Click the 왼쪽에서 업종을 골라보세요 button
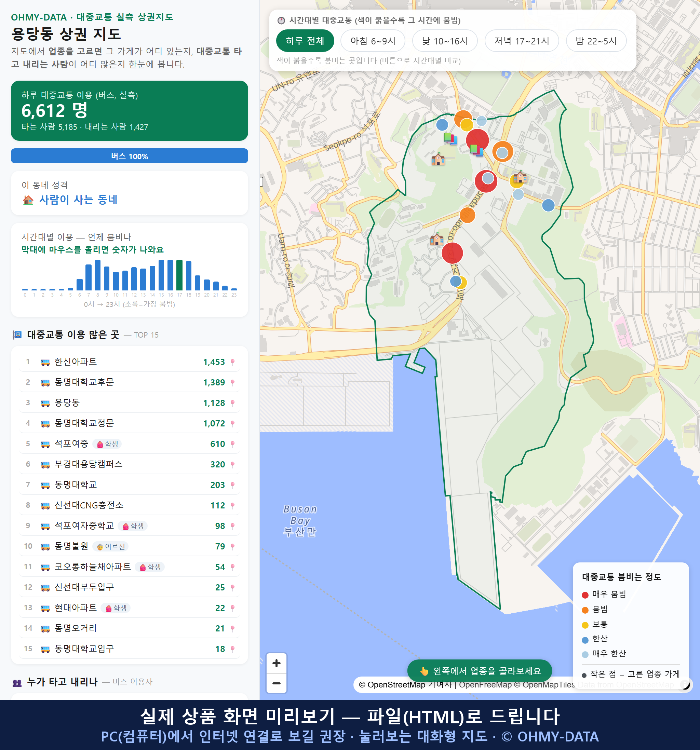Screen dimensions: 700x750 coord(480,671)
